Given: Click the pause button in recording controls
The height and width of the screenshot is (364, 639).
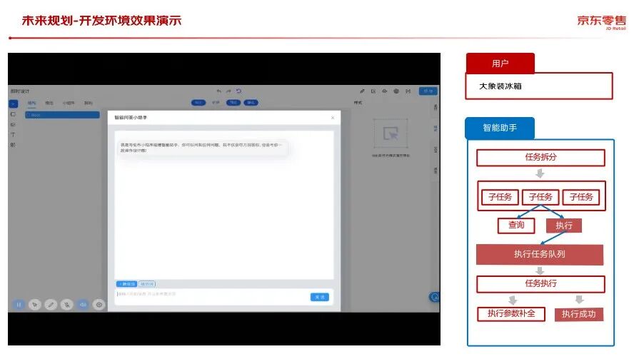Looking at the screenshot, I should (19, 305).
